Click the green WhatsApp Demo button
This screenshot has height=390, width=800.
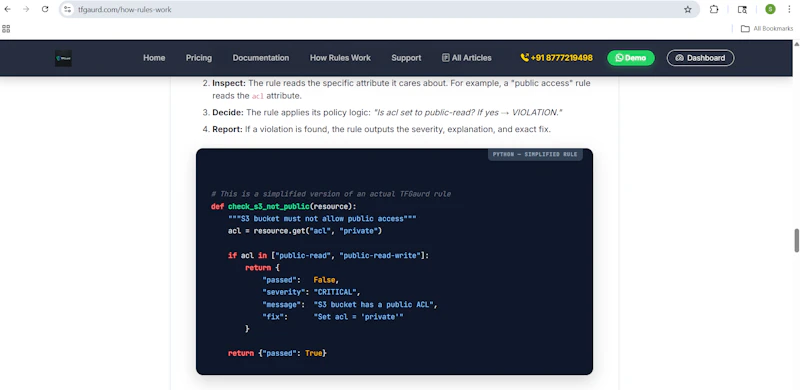click(631, 58)
